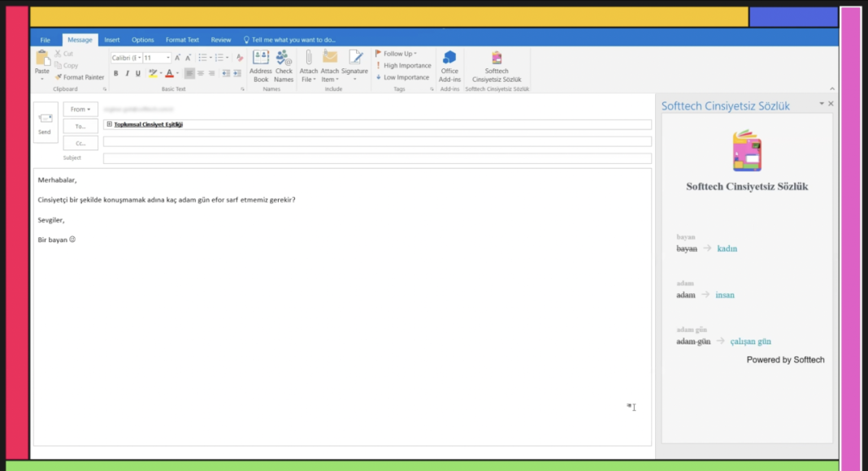Accept the çalışan gün suggestion

751,342
